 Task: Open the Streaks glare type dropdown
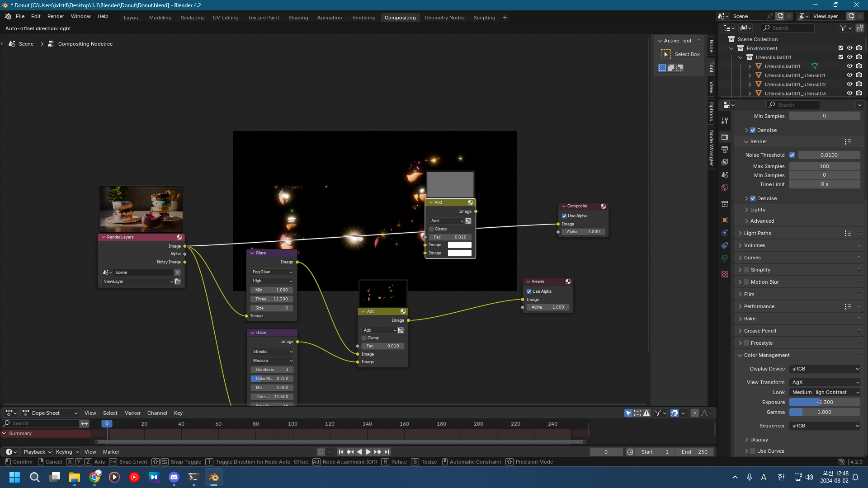point(272,352)
